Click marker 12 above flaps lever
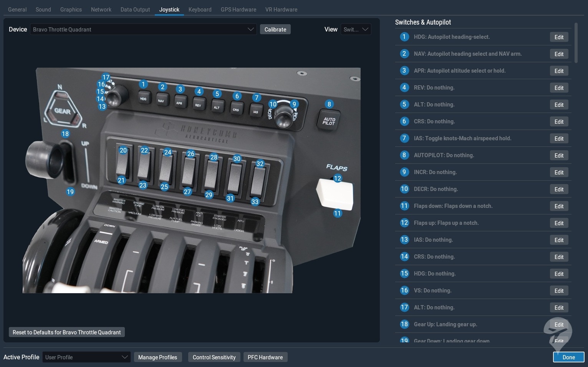Screen dimensions: 588x367 click(x=337, y=178)
